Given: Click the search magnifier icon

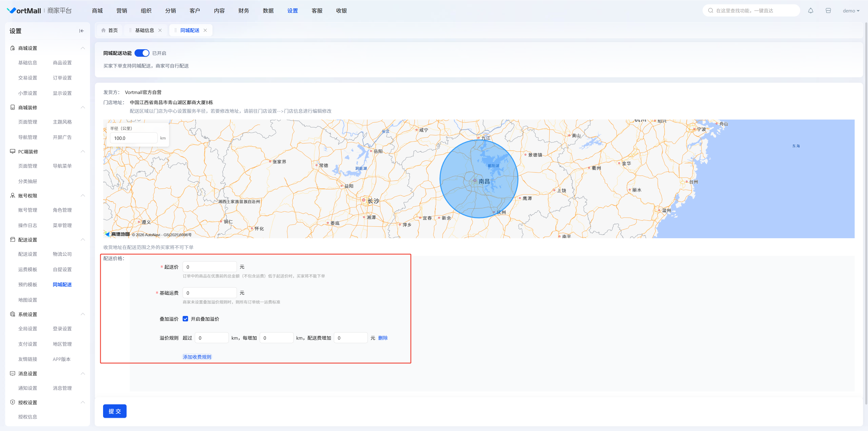Looking at the screenshot, I should pos(710,11).
